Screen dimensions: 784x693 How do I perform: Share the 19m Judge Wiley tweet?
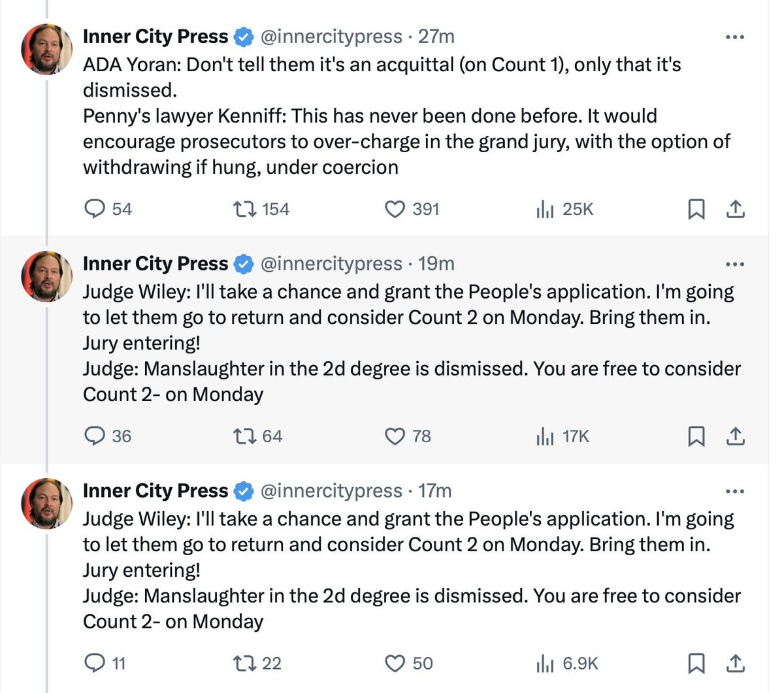[735, 436]
